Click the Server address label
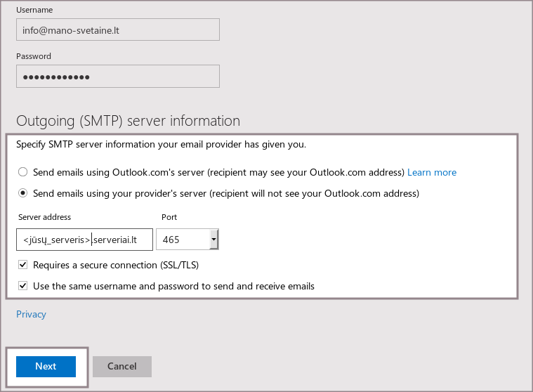 point(44,217)
